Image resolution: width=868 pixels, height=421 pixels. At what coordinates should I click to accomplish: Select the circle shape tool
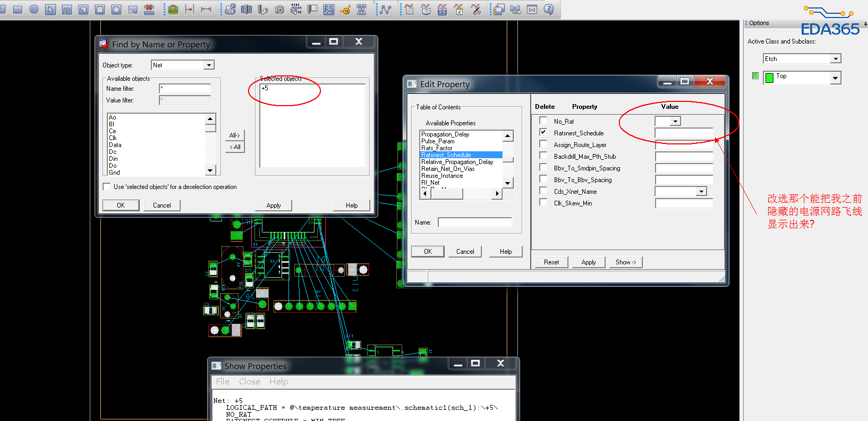point(34,10)
